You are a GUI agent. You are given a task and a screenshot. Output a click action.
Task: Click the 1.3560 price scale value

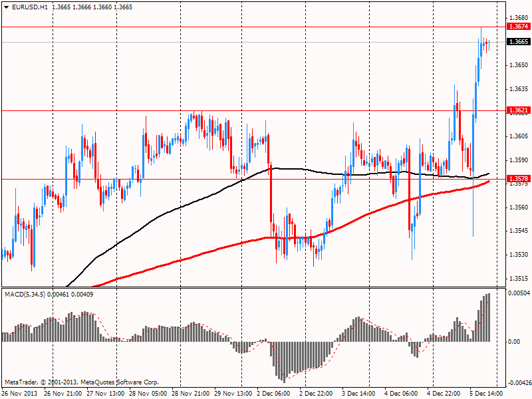tap(519, 207)
